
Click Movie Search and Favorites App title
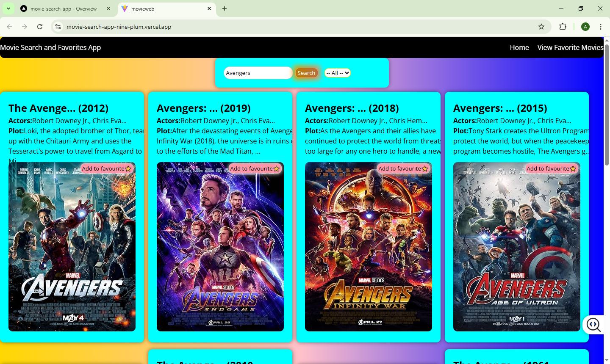pos(50,47)
